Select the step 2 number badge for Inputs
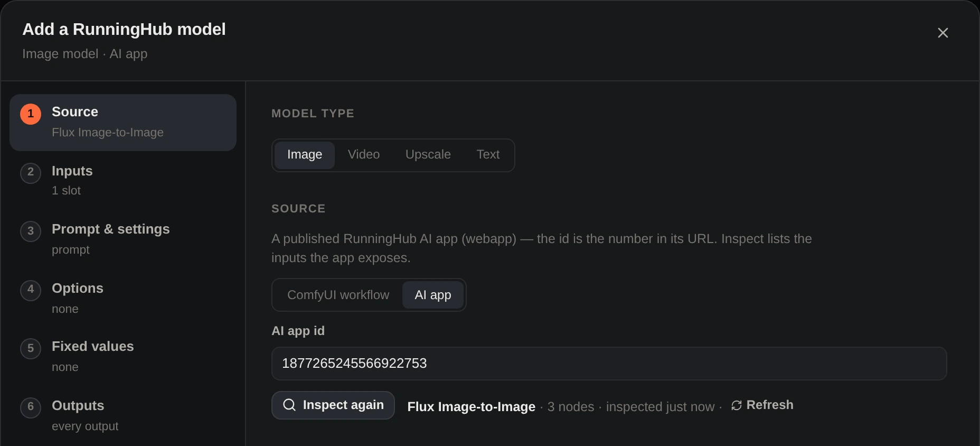Screen dimensions: 980x446 (31, 173)
